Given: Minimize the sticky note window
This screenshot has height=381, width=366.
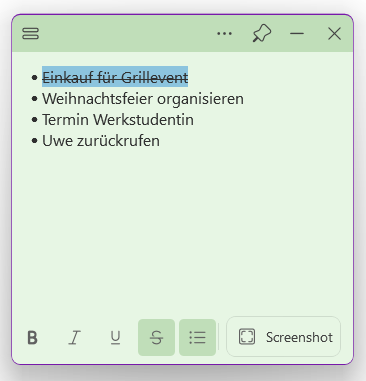Looking at the screenshot, I should coord(297,33).
